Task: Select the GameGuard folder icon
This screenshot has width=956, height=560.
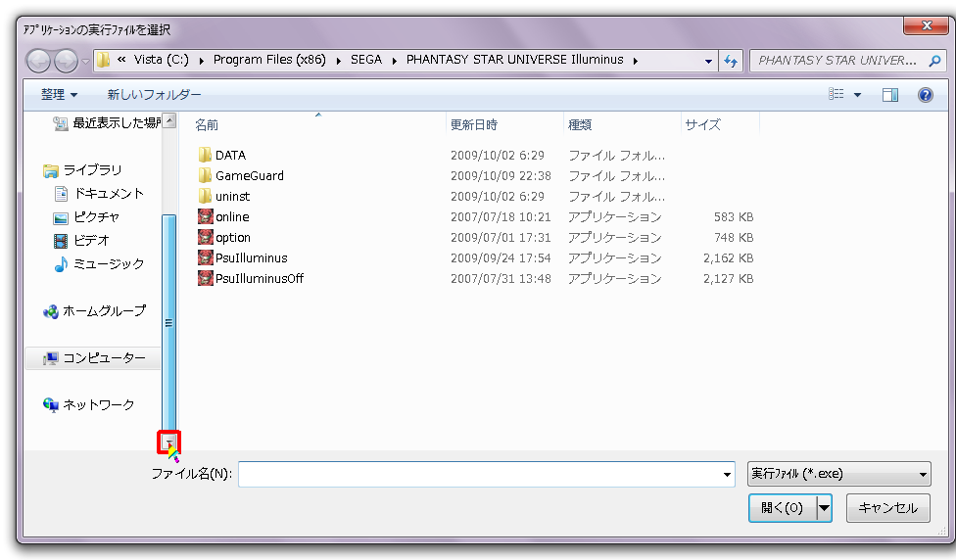Action: (x=205, y=175)
